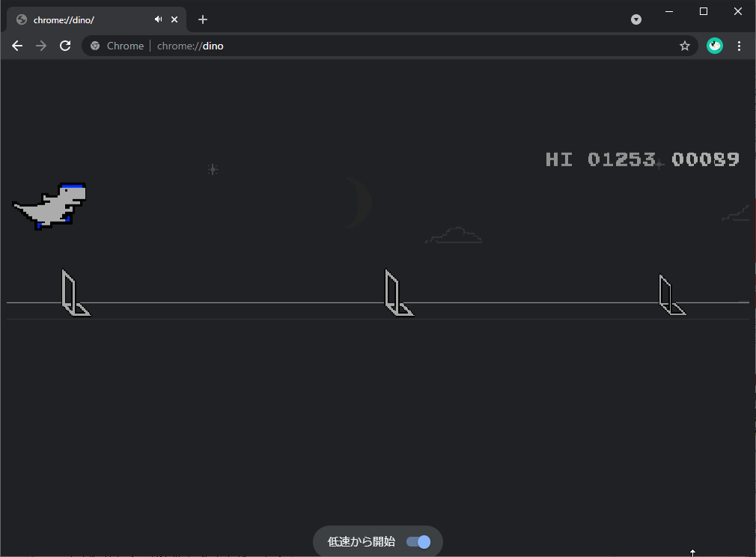Open a new tab with the plus button
The width and height of the screenshot is (756, 557).
[203, 19]
